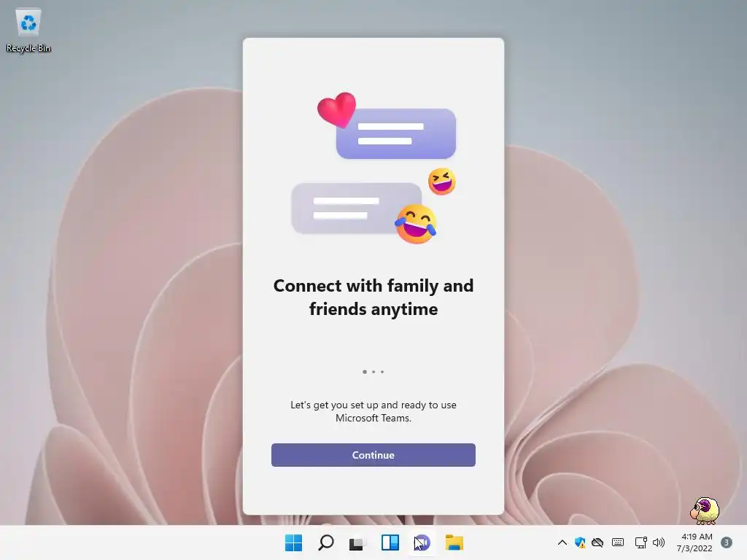The image size is (747, 560).
Task: Open taskbar Search magnifier
Action: [x=326, y=542]
